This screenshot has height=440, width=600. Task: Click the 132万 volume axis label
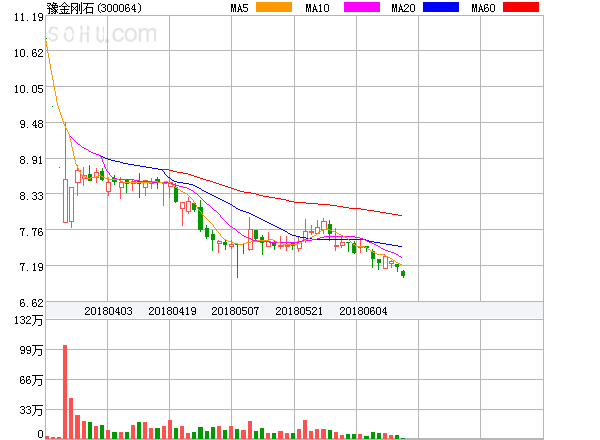pos(29,320)
